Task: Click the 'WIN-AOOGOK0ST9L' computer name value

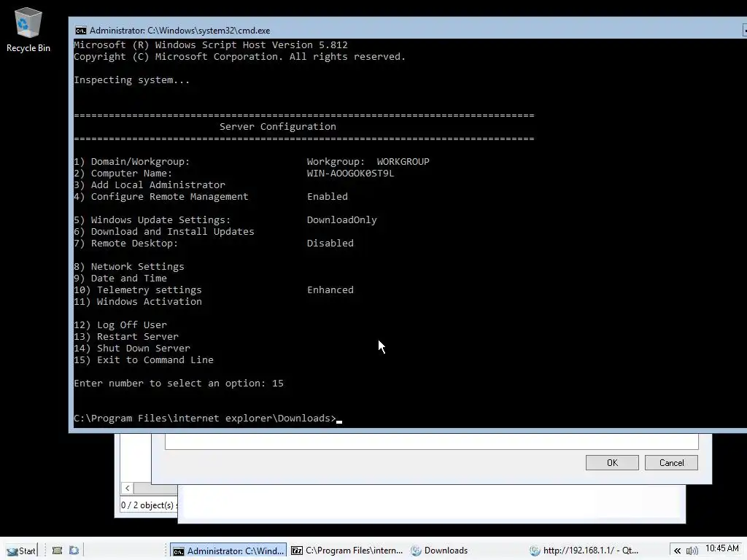Action: pos(351,174)
